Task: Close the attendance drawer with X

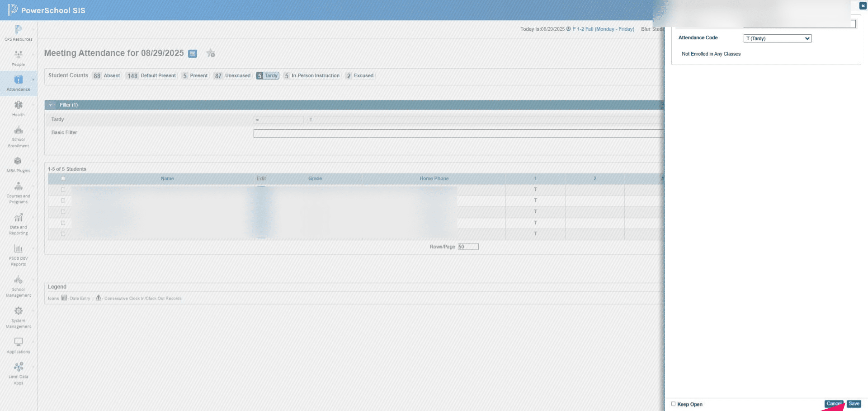Action: (863, 6)
